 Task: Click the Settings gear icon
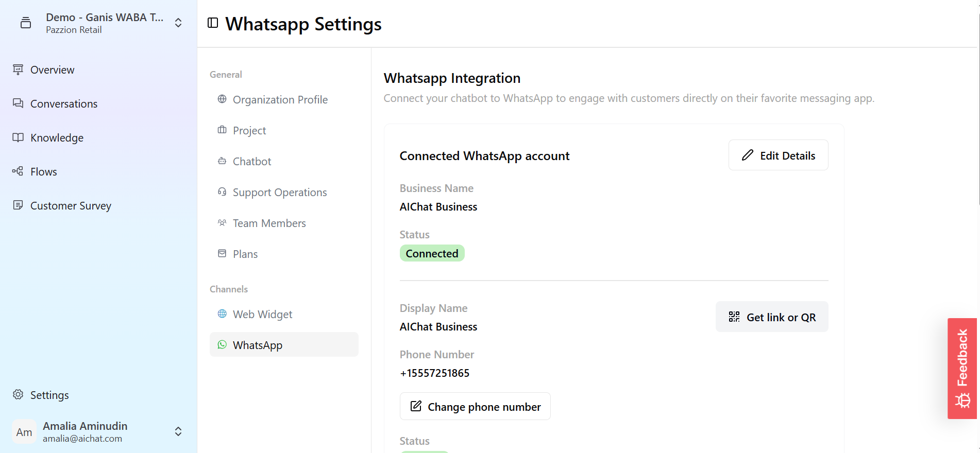(18, 395)
